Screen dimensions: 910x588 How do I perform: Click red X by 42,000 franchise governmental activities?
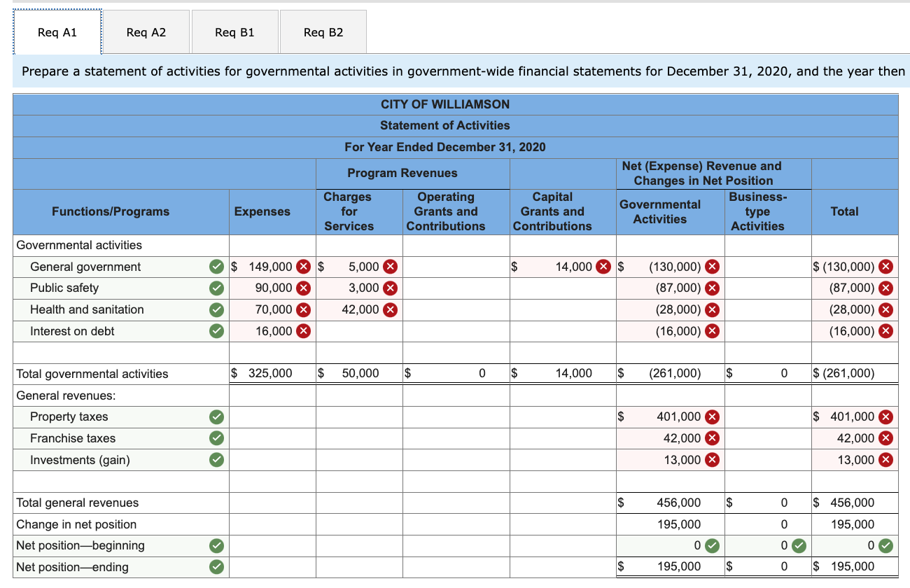711,438
